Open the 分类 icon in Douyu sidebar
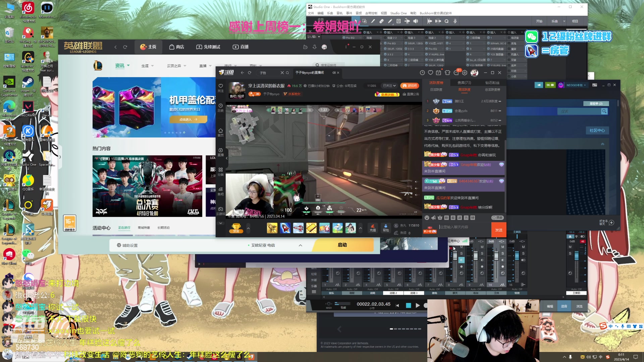This screenshot has height=362, width=644. pos(220,172)
